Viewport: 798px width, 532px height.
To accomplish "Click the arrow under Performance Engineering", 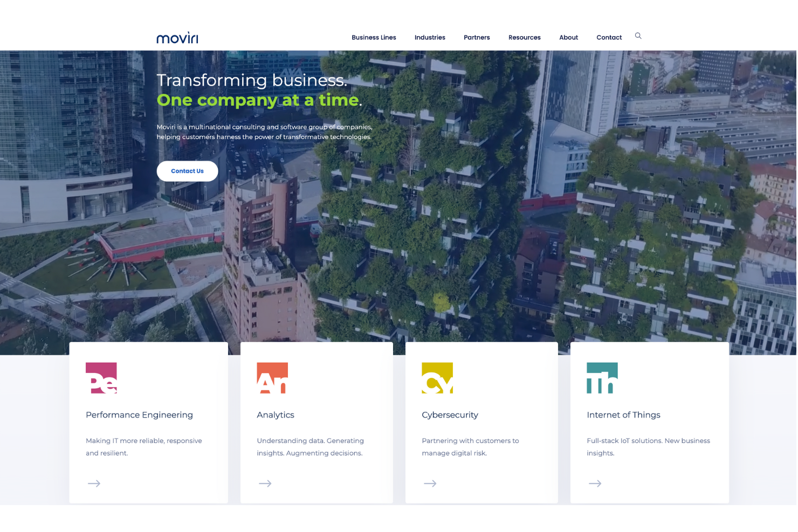I will tap(94, 483).
